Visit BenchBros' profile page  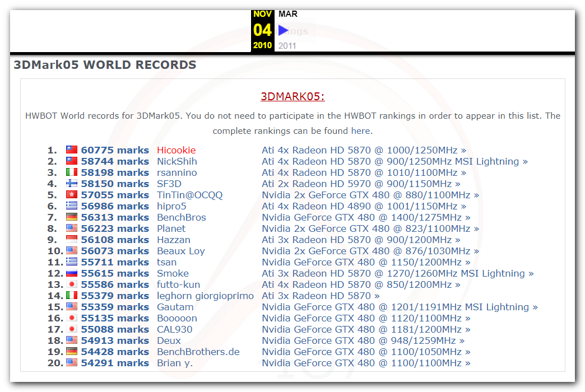point(182,217)
